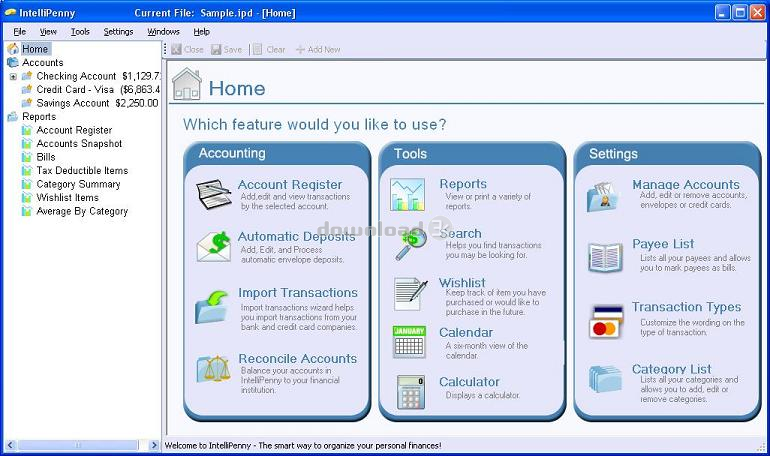The height and width of the screenshot is (456, 770).
Task: Click the Checking Account folder icon in tree
Action: 27,76
